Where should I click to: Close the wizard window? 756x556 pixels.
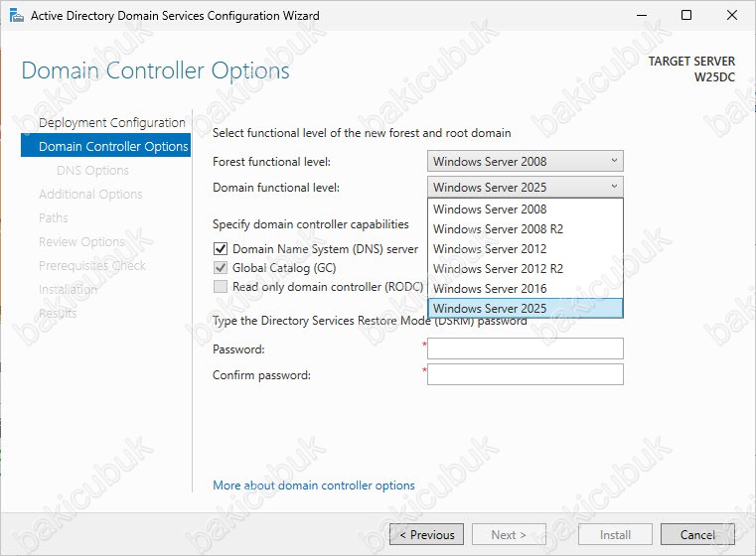pos(732,16)
